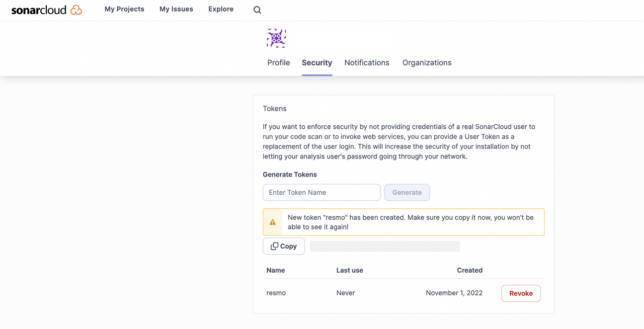The image size is (644, 329).
Task: Switch to the Notifications tab
Action: [367, 63]
